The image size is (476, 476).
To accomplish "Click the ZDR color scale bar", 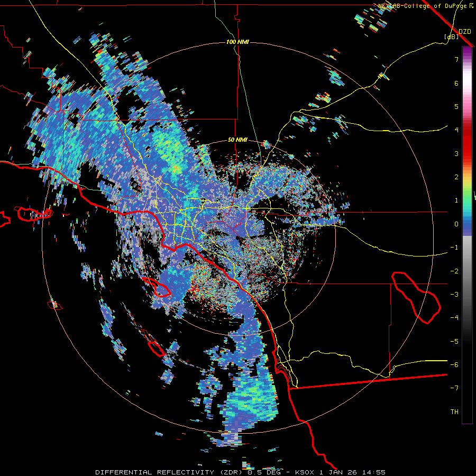I will pyautogui.click(x=467, y=235).
